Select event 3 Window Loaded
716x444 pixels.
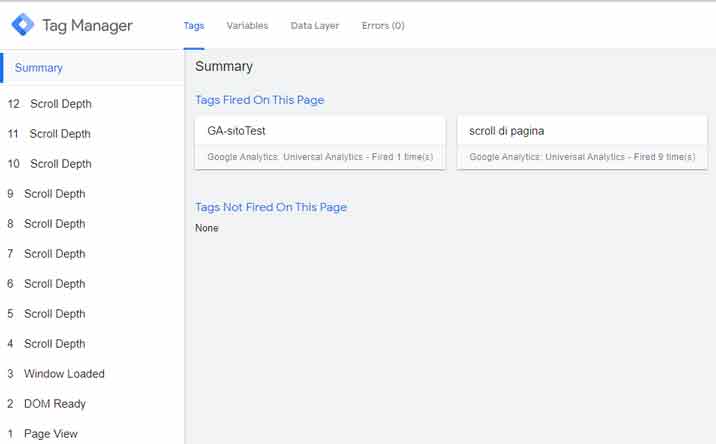(92, 374)
